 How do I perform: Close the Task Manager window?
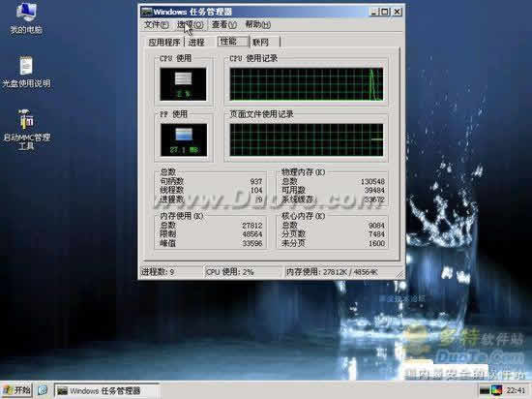click(x=397, y=12)
